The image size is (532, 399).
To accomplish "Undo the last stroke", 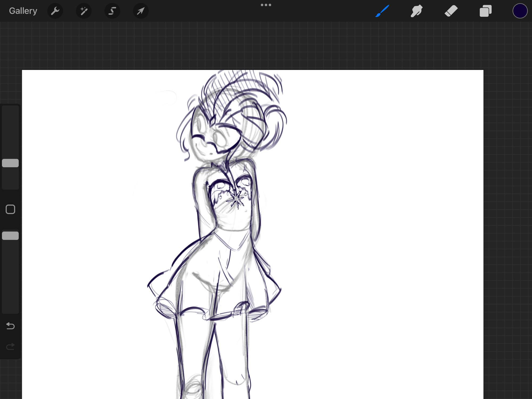I will pyautogui.click(x=10, y=326).
